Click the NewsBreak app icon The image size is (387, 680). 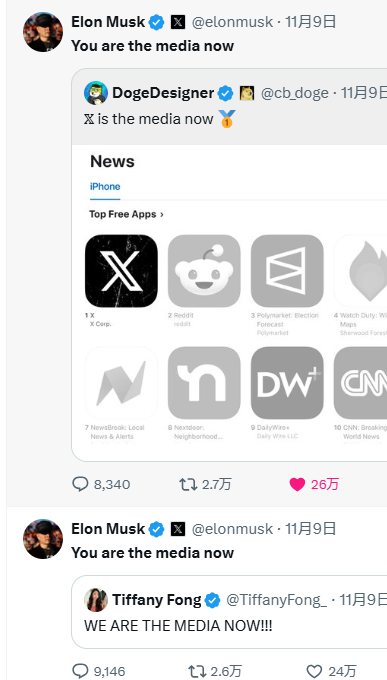121,383
